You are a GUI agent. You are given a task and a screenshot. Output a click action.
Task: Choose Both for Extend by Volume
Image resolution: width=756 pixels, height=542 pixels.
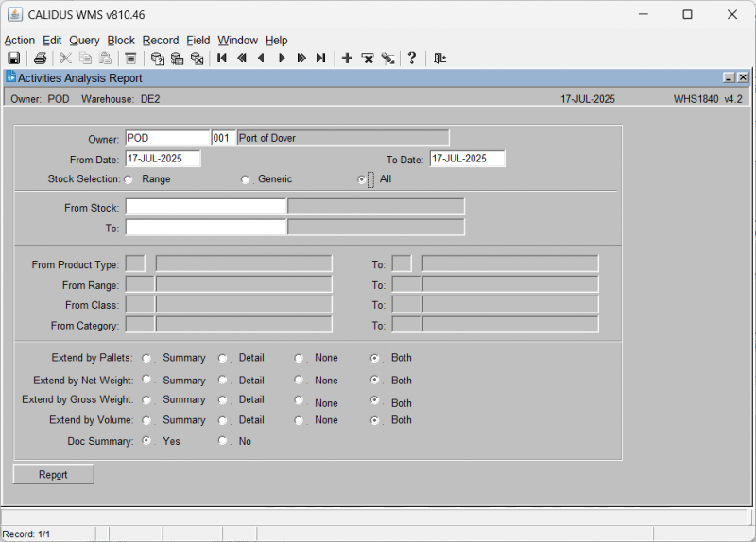tap(374, 420)
